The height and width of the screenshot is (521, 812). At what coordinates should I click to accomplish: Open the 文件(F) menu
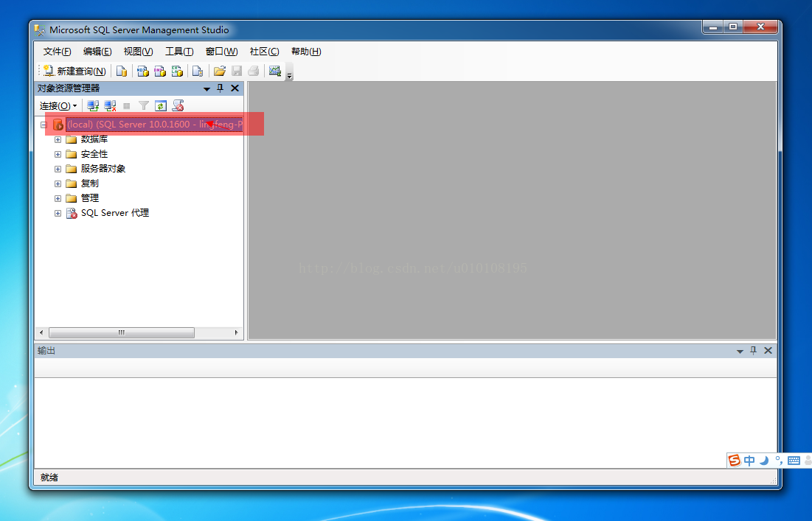click(x=57, y=52)
